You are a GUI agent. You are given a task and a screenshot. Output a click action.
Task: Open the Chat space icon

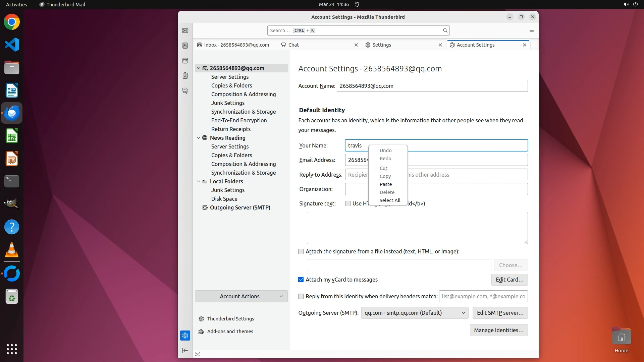point(185,91)
